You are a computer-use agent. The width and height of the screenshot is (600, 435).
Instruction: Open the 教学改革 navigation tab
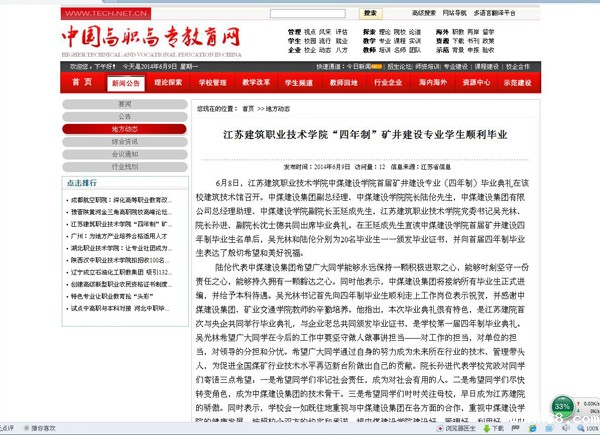256,83
